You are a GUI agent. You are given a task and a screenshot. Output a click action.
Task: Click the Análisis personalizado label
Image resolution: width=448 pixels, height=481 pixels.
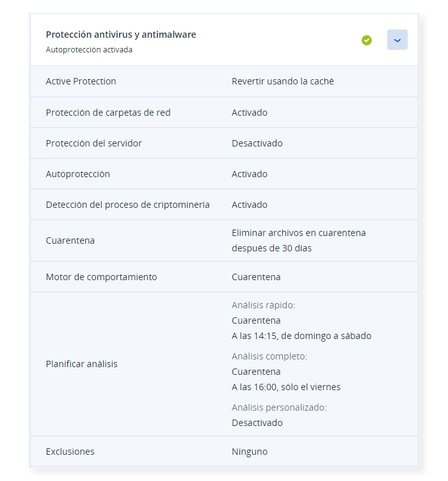click(x=279, y=407)
